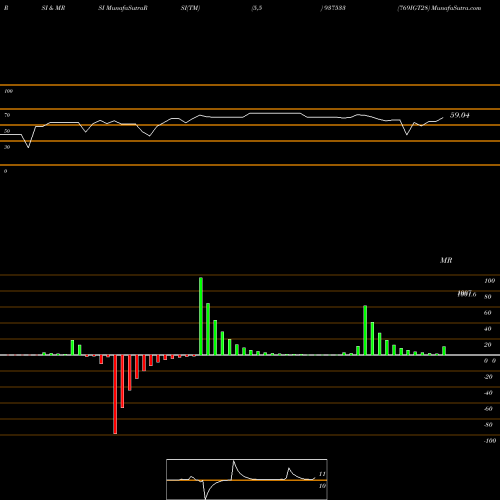
Task: Click the RSI 0 level label
Action: pyautogui.click(x=5, y=171)
